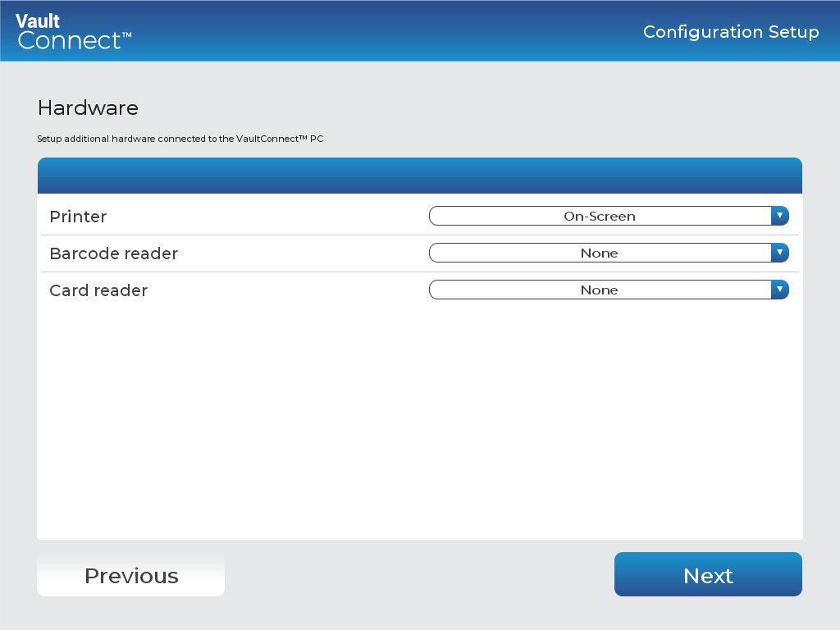Screen dimensions: 840x630
Task: Click the Barcode reader row label
Action: [113, 253]
